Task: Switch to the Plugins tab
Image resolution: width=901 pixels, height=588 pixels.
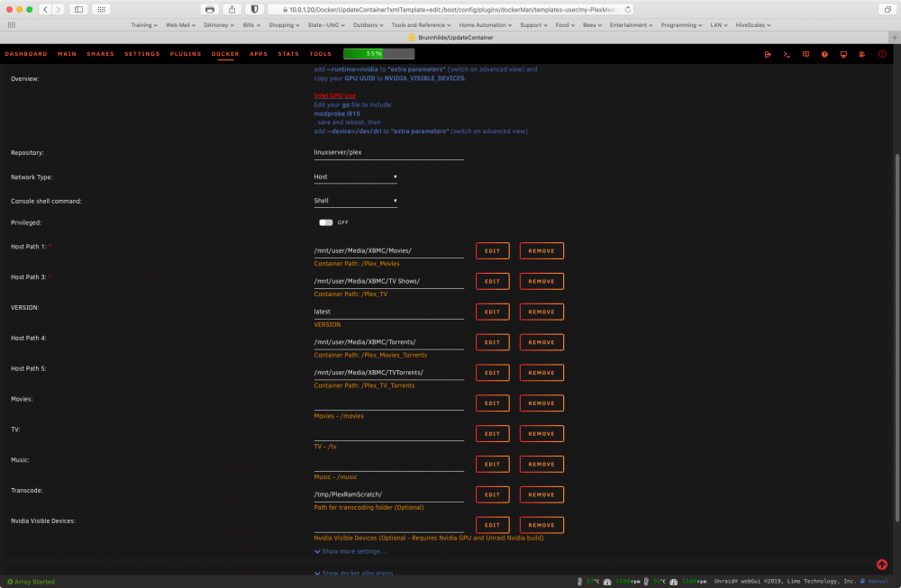Action: click(x=186, y=54)
